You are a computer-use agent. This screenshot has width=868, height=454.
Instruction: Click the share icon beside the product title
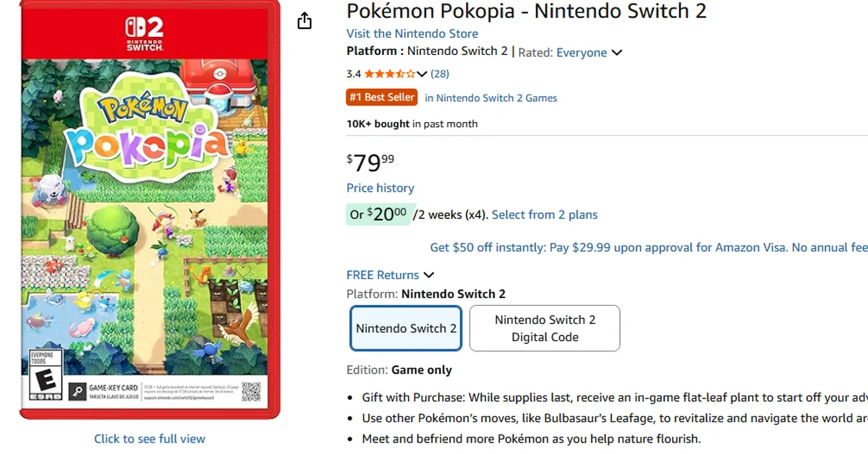pos(304,21)
